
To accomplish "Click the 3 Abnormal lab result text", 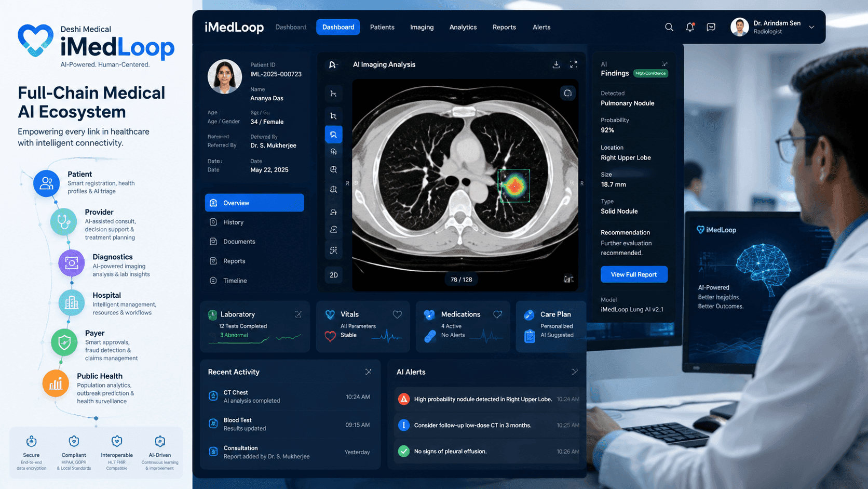I will pyautogui.click(x=234, y=335).
